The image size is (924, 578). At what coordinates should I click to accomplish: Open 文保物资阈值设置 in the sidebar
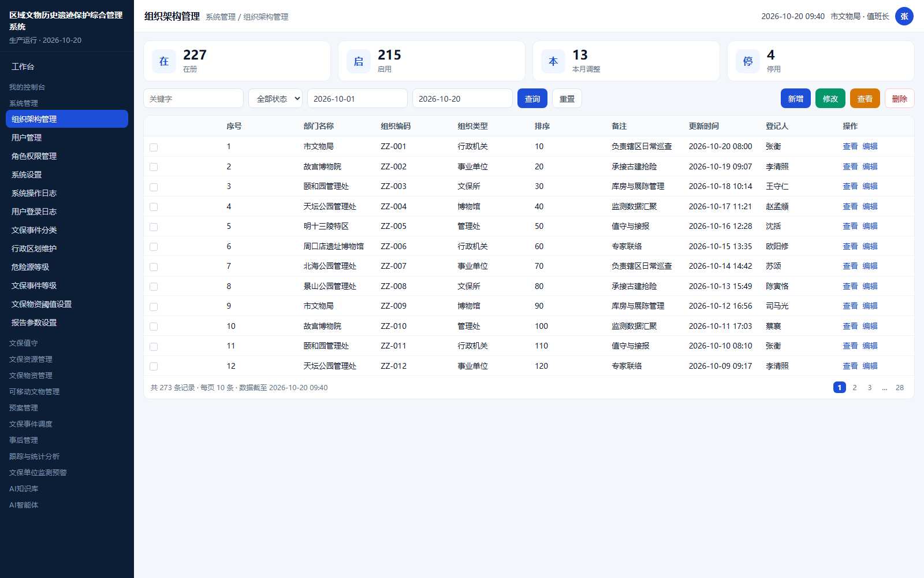pos(67,304)
